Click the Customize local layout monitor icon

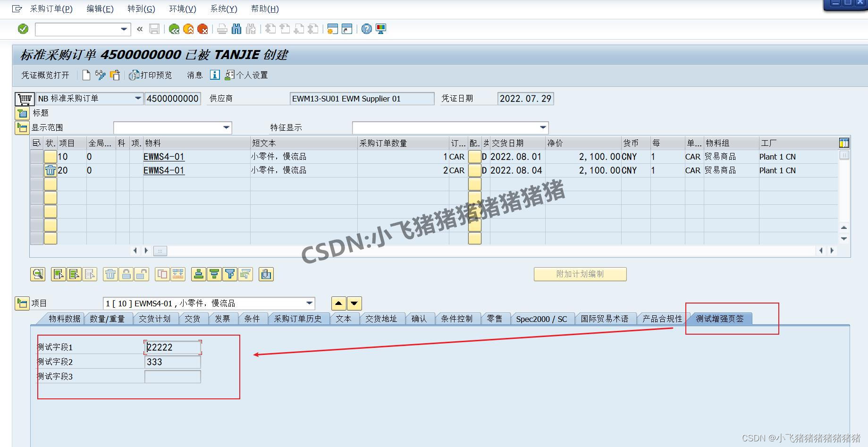click(x=380, y=29)
